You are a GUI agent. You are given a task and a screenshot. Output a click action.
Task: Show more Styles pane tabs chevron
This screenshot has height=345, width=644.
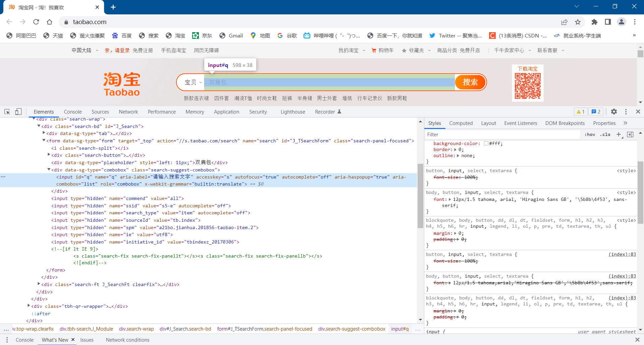tap(625, 123)
